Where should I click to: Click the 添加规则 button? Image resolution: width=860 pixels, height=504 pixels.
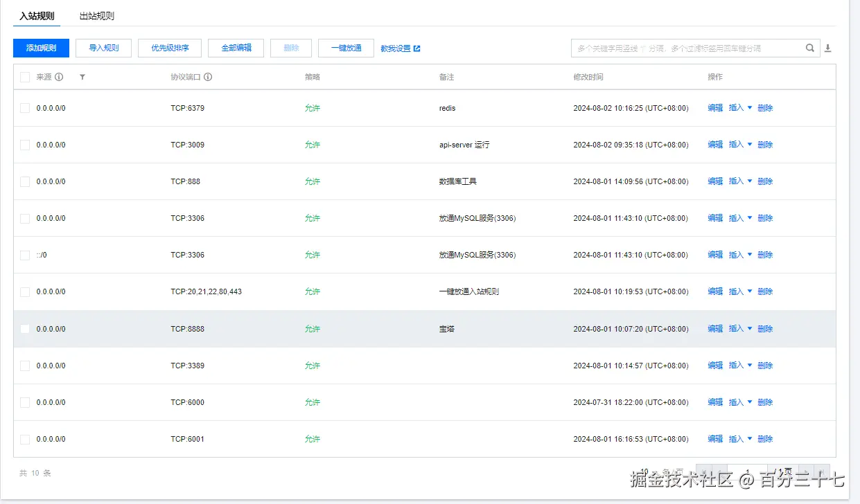click(41, 48)
